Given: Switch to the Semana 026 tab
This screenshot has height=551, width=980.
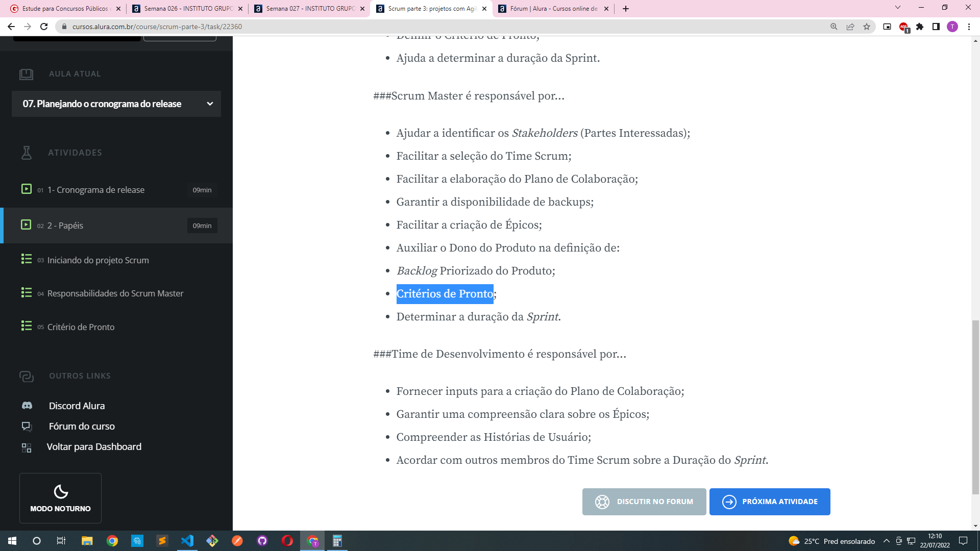Looking at the screenshot, I should pos(187,9).
